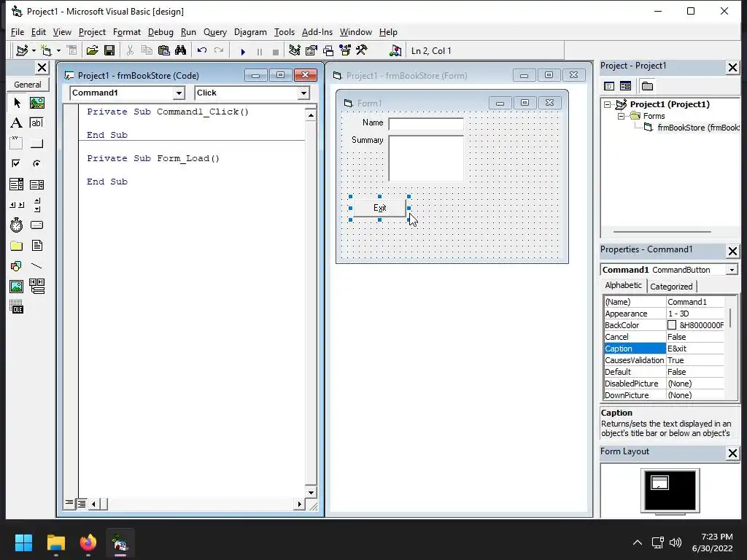Open File Explorer from the taskbar
Screen dimensions: 747x560
coord(55,542)
